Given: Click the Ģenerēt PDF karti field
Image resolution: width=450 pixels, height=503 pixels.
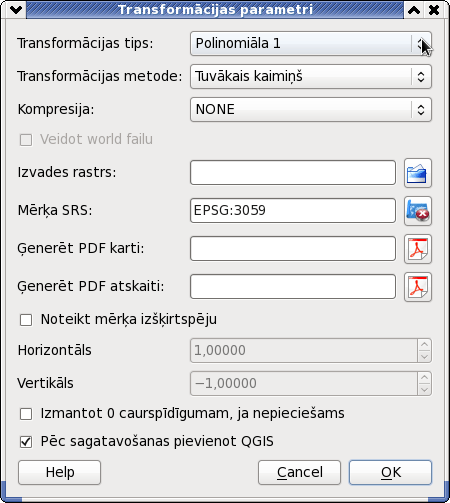Looking at the screenshot, I should (293, 249).
